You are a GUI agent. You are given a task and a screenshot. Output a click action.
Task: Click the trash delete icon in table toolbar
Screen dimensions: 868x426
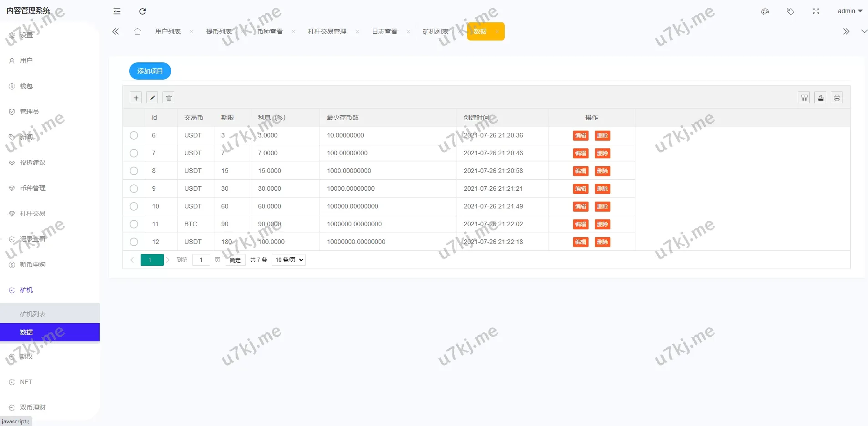pyautogui.click(x=168, y=98)
